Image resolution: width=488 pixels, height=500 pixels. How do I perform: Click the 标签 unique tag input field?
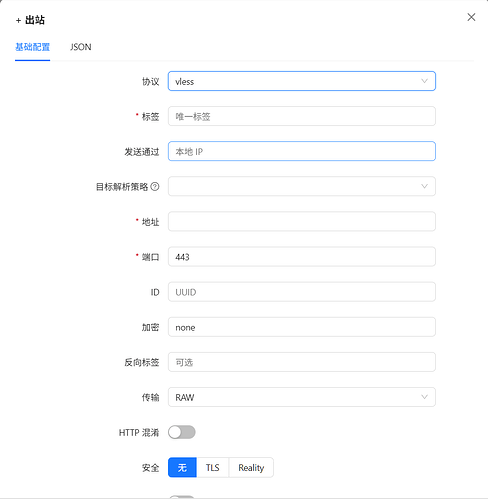302,116
